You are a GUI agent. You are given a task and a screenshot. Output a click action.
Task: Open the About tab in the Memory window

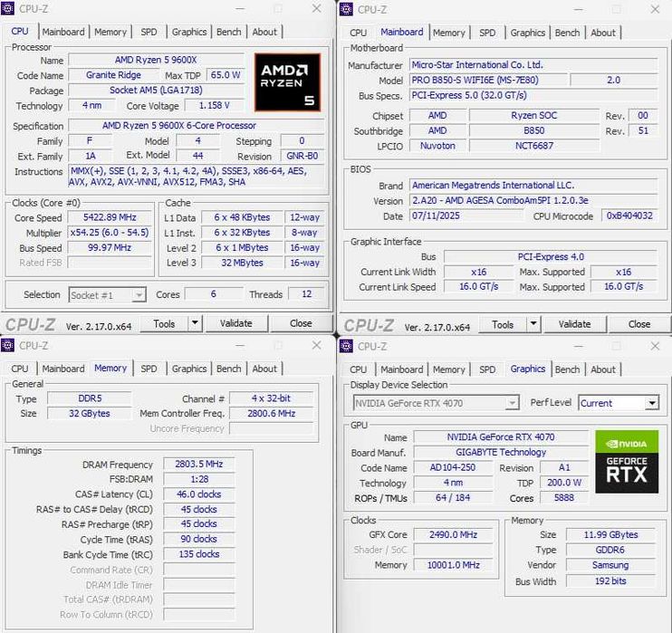point(264,369)
